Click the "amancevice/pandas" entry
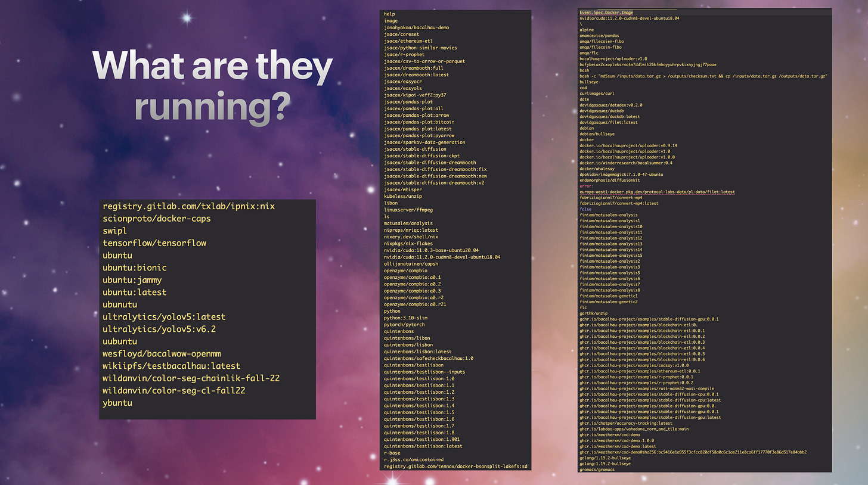Image resolution: width=868 pixels, height=485 pixels. pyautogui.click(x=599, y=36)
